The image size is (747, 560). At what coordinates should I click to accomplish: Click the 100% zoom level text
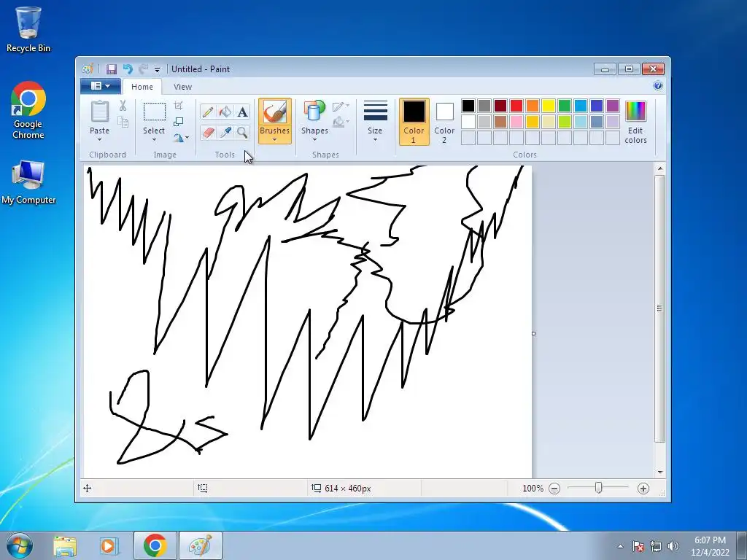(x=533, y=489)
